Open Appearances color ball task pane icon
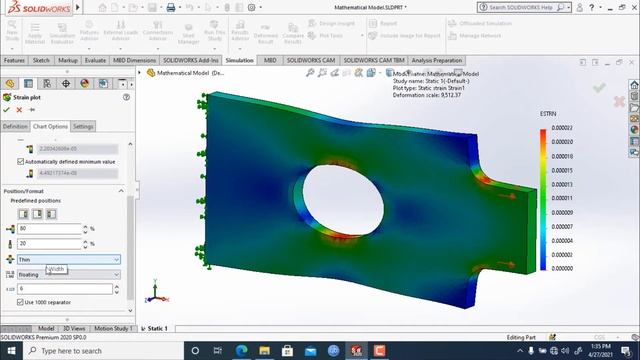The width and height of the screenshot is (640, 360). (x=634, y=130)
